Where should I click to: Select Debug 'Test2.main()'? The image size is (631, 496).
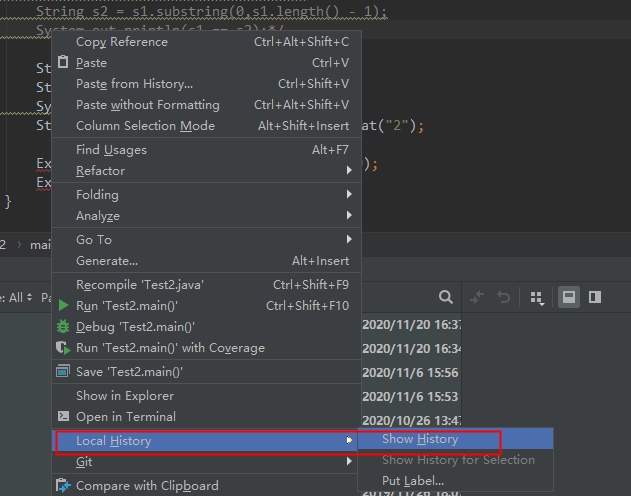click(206, 327)
